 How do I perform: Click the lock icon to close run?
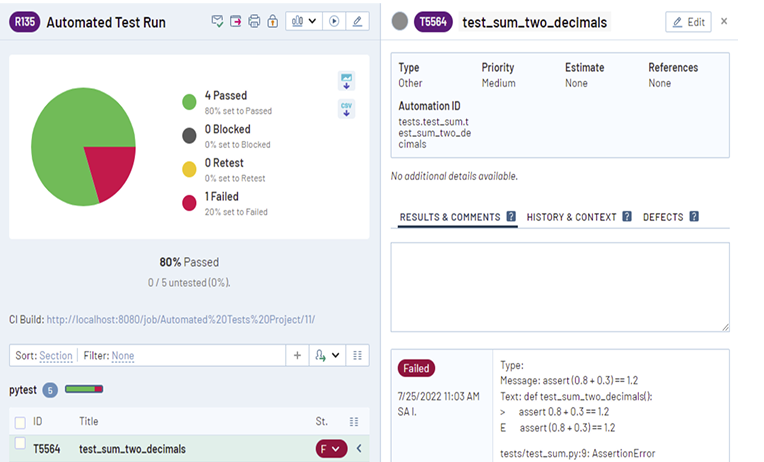tap(272, 21)
